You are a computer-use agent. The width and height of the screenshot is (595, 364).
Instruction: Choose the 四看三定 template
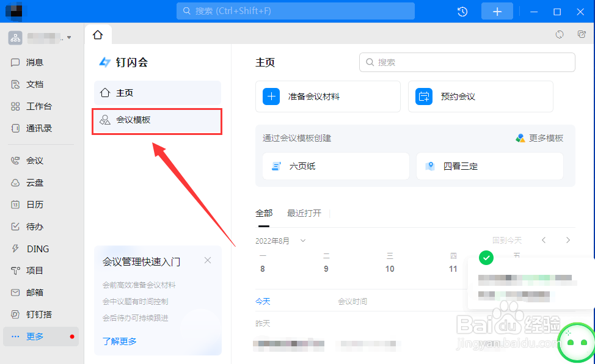click(489, 166)
